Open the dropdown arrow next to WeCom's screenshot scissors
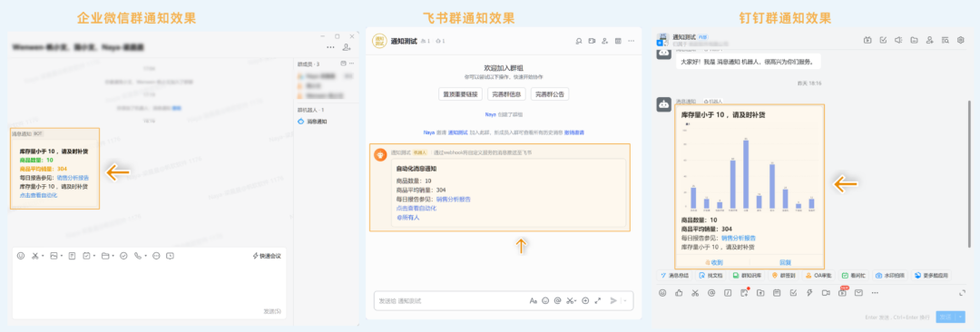This screenshot has height=332, width=980. coord(43,256)
